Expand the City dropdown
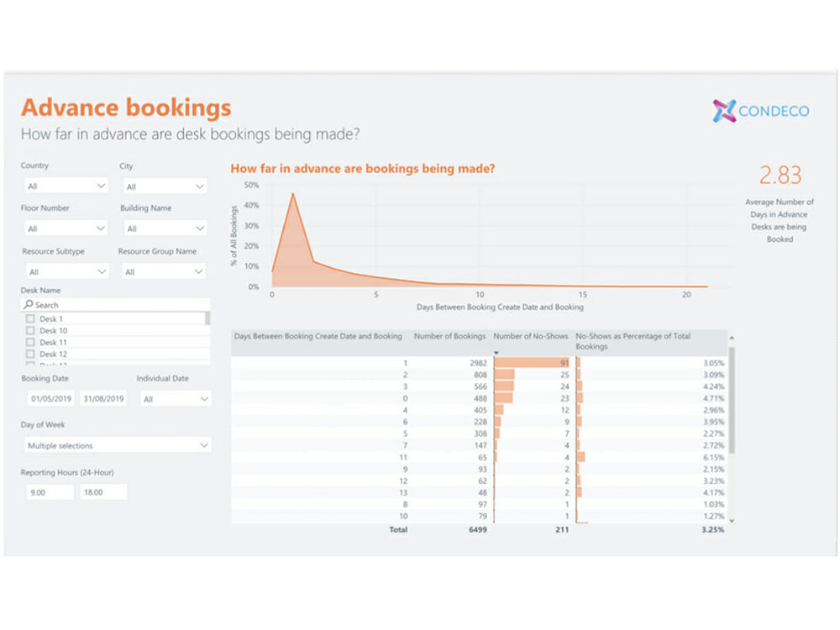This screenshot has height=630, width=840. click(x=164, y=186)
